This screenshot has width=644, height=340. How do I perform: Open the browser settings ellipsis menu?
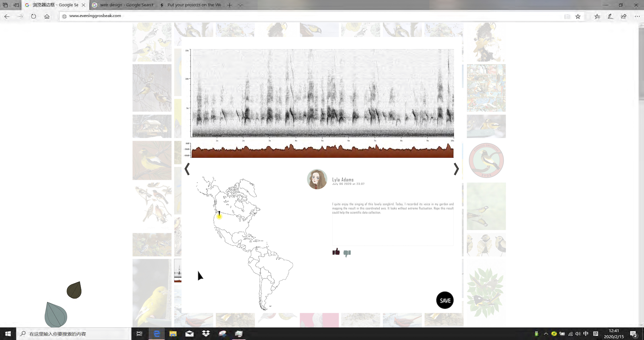pyautogui.click(x=637, y=16)
